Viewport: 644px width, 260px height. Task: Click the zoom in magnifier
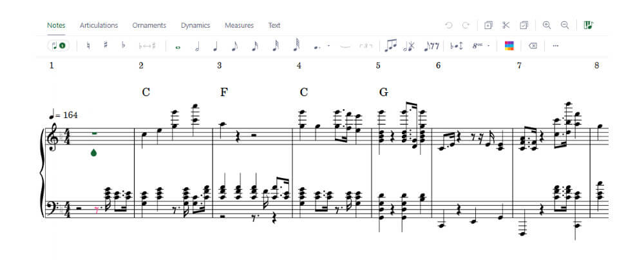547,25
